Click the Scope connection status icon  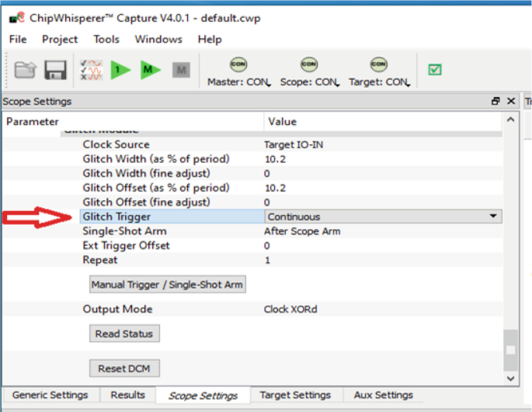point(309,64)
